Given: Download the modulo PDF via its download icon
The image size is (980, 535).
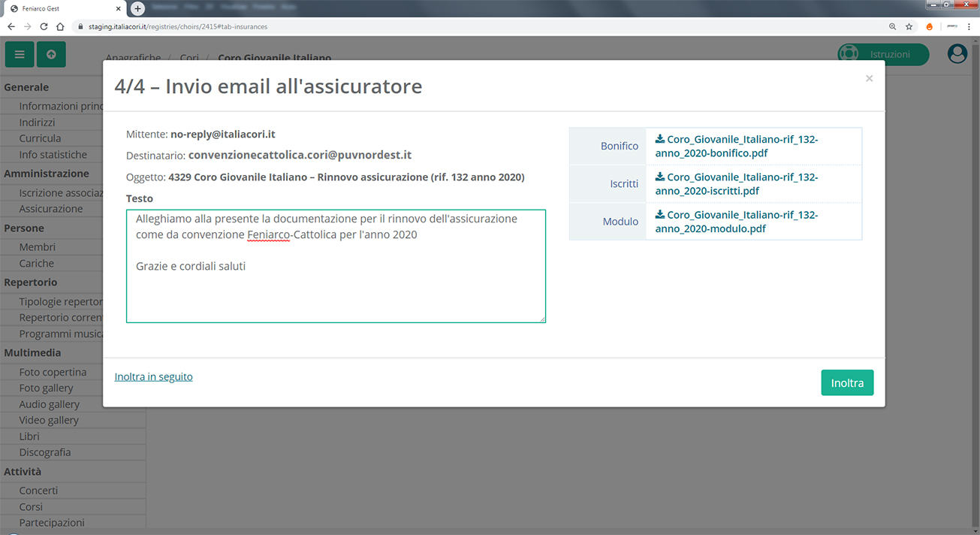Looking at the screenshot, I should pyautogui.click(x=659, y=215).
